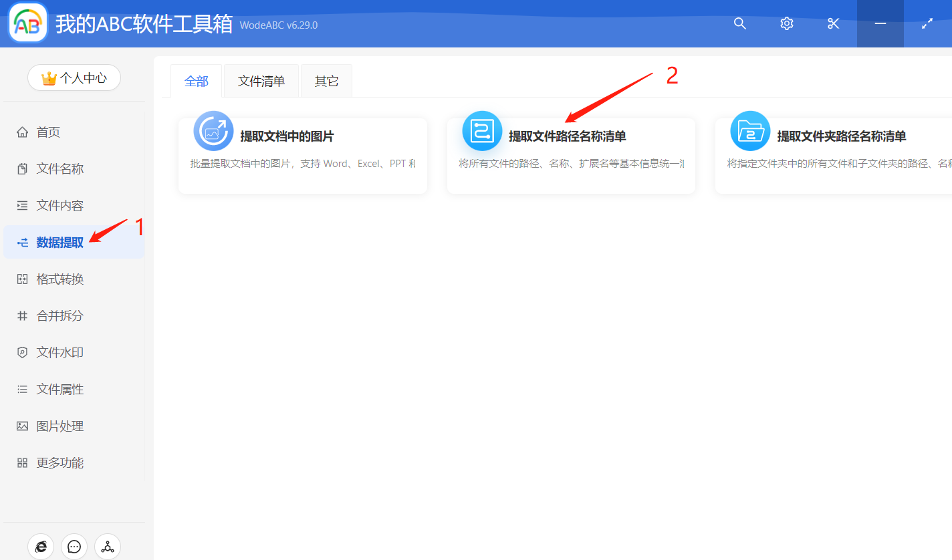Click the 合并拆分 sidebar icon
Image resolution: width=952 pixels, height=560 pixels.
(x=22, y=315)
